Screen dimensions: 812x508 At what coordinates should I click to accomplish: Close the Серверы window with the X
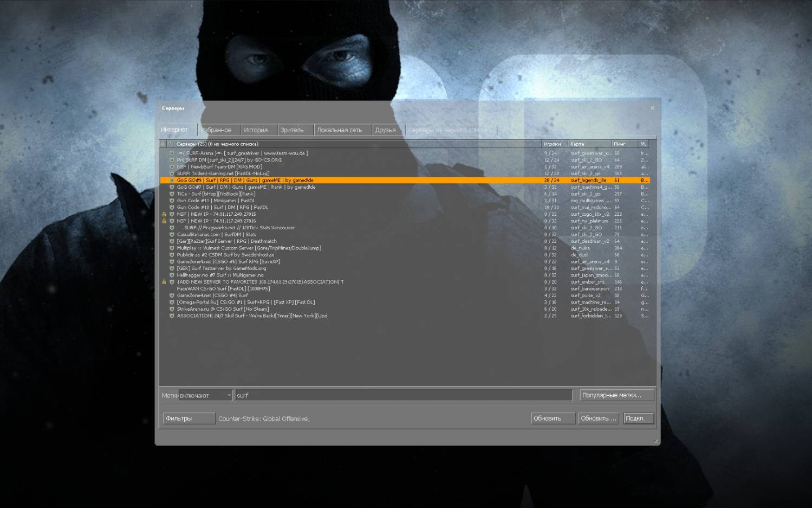[x=652, y=108]
